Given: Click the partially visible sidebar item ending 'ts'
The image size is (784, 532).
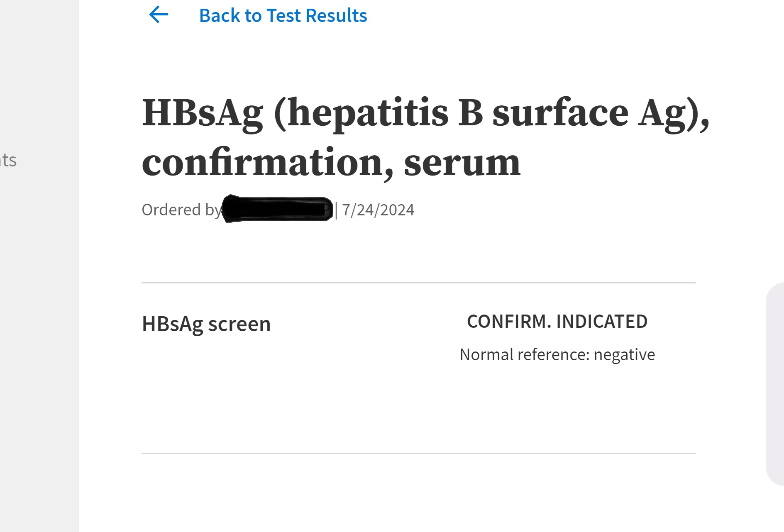Looking at the screenshot, I should [8, 161].
